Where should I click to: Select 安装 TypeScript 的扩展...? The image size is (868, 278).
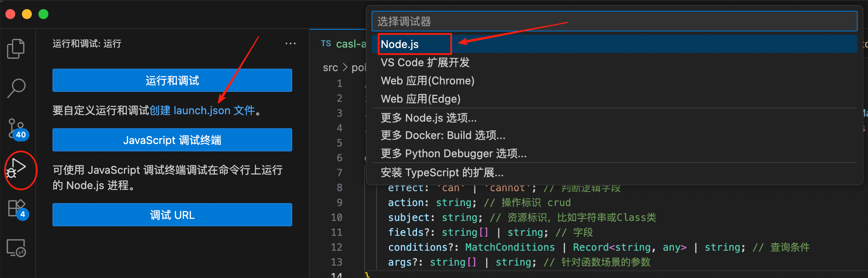click(614, 173)
